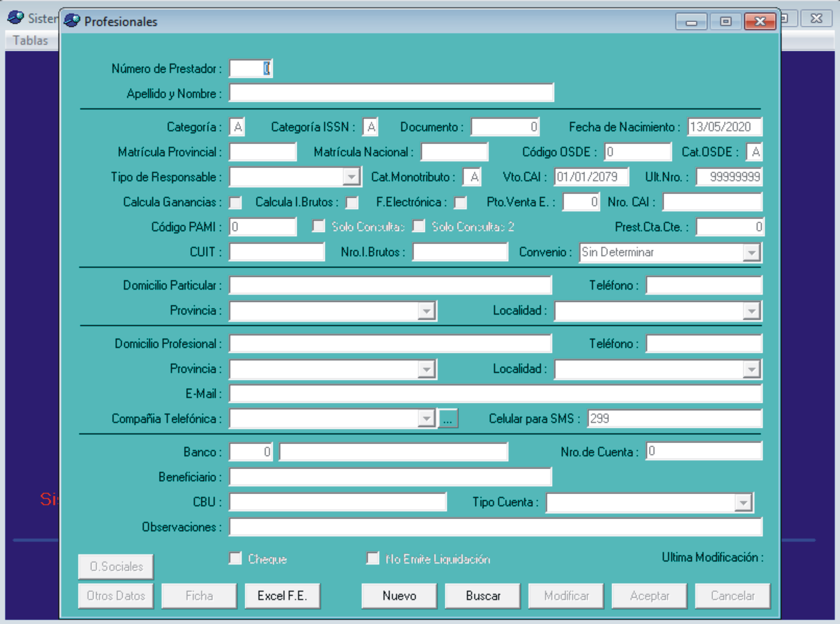Click the Categoría ISSN field

(x=370, y=127)
